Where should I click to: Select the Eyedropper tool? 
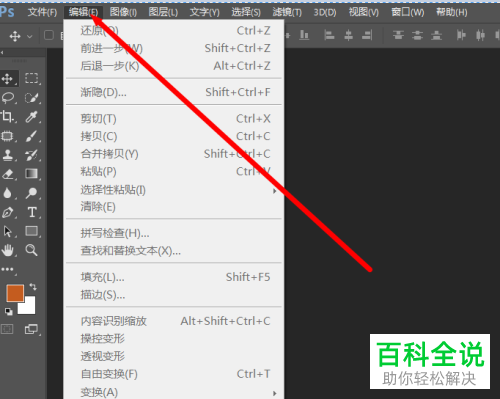pos(32,117)
